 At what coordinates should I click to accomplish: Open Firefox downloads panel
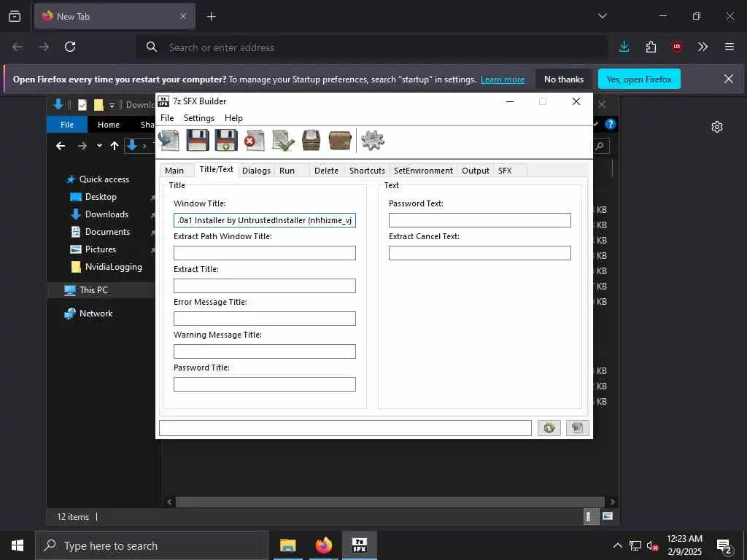coord(624,47)
